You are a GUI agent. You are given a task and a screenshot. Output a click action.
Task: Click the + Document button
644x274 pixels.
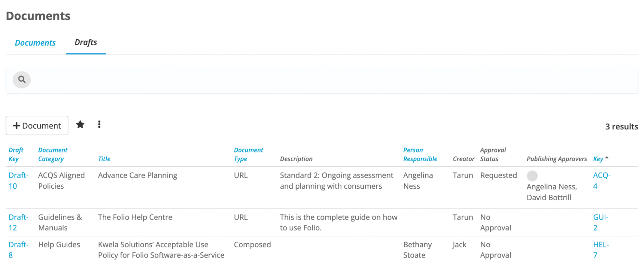click(x=37, y=125)
